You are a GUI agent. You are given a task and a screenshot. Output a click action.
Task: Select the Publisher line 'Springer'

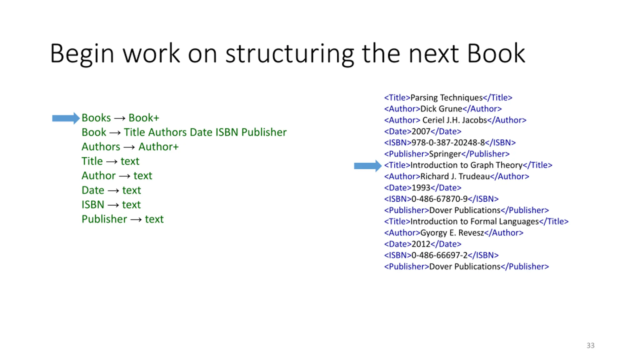pos(447,154)
